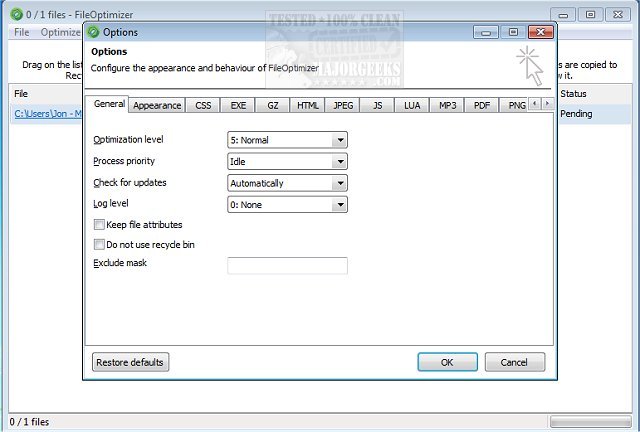Click the Optimization level label
The image size is (640, 432).
point(128,140)
